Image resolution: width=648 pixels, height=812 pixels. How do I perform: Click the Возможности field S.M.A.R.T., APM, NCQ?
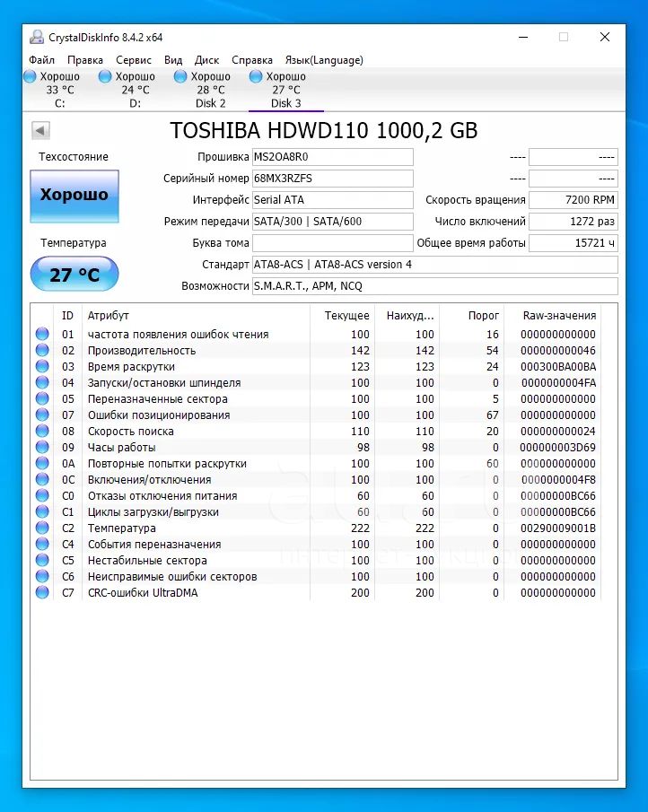[435, 286]
